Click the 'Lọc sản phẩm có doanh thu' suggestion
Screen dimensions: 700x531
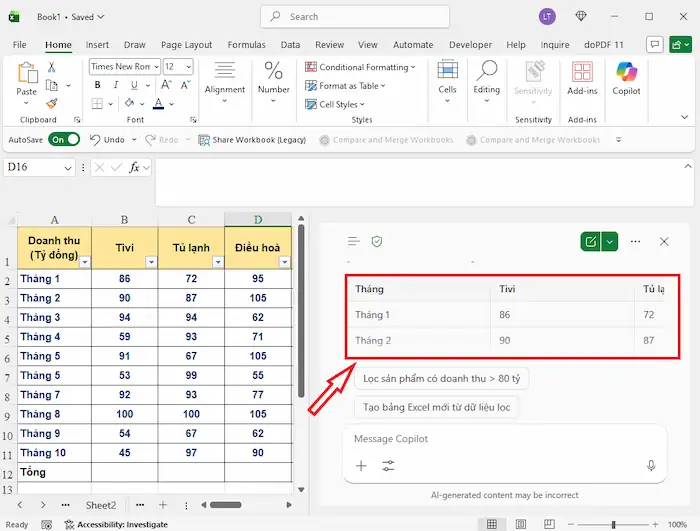point(442,378)
